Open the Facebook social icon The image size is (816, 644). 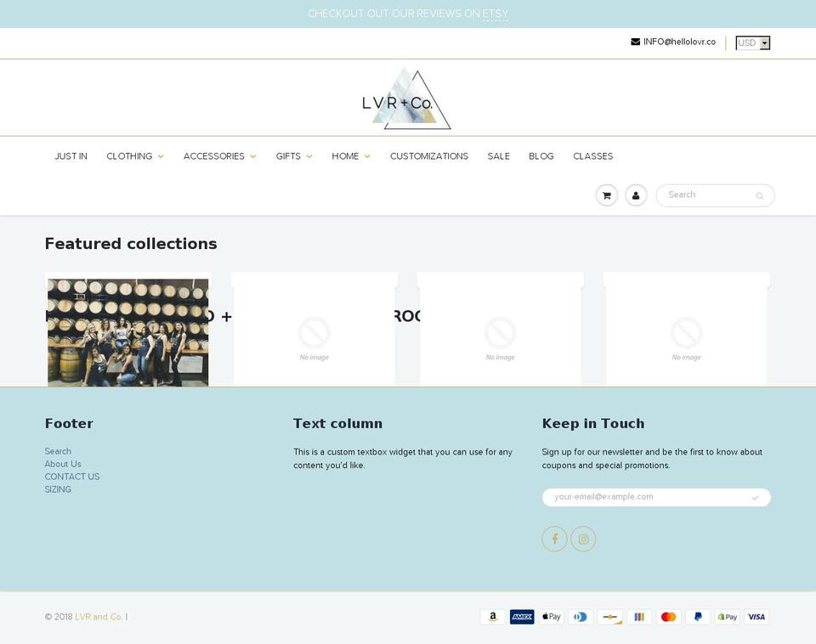(x=554, y=539)
